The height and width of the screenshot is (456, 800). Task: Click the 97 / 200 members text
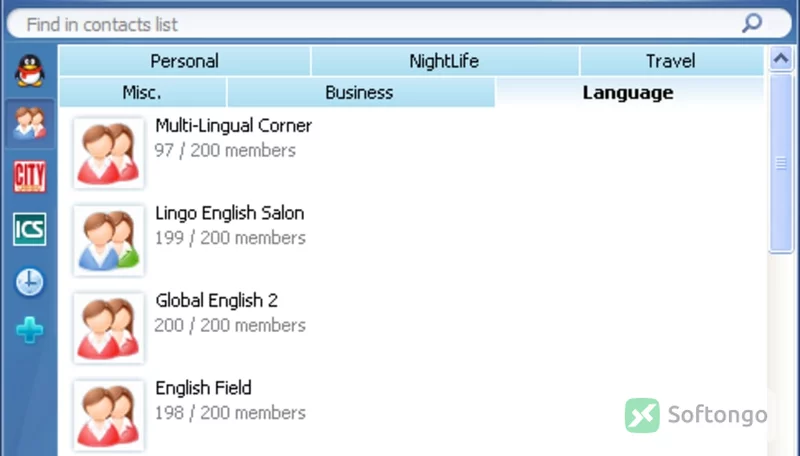pos(225,150)
